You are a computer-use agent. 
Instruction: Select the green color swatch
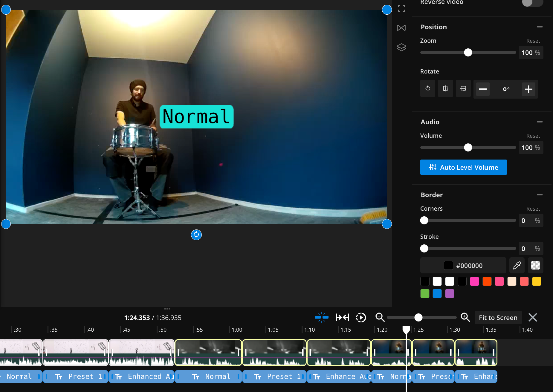tap(425, 294)
